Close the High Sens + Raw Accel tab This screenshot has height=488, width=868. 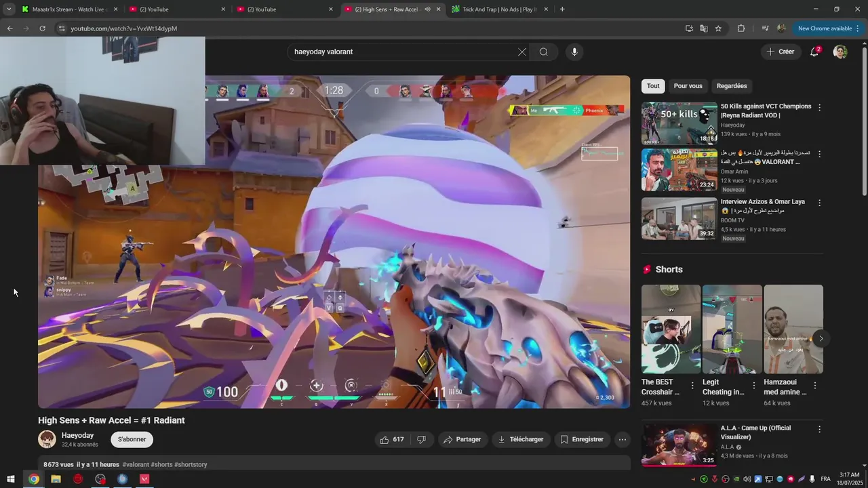pyautogui.click(x=438, y=9)
